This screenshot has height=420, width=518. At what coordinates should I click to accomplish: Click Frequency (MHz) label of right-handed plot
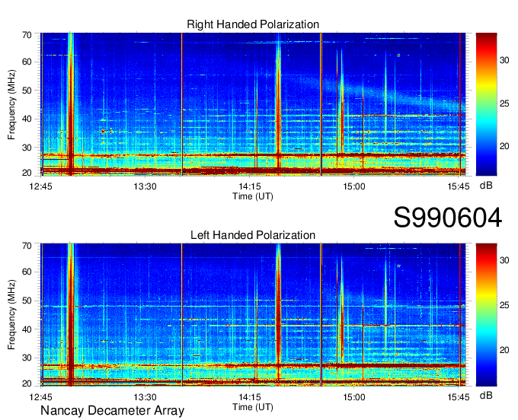(x=11, y=104)
